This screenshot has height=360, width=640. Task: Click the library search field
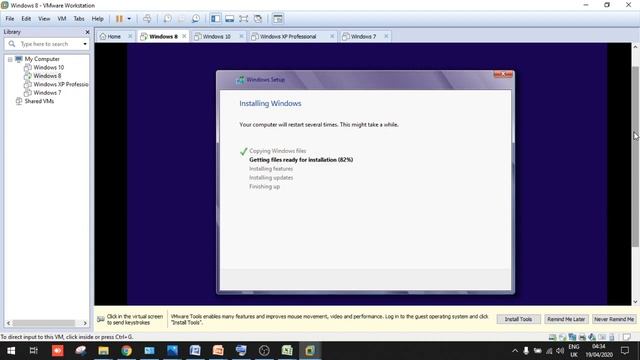(46, 44)
